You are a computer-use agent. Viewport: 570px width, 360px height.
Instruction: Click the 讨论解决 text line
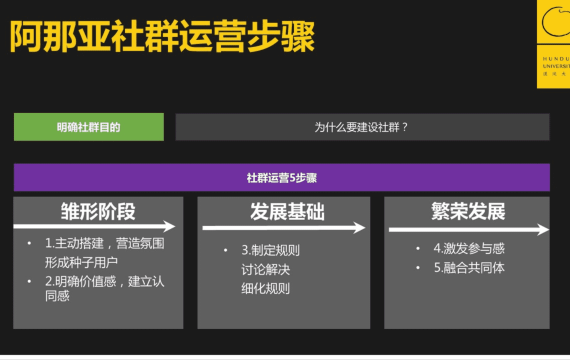pos(265,269)
